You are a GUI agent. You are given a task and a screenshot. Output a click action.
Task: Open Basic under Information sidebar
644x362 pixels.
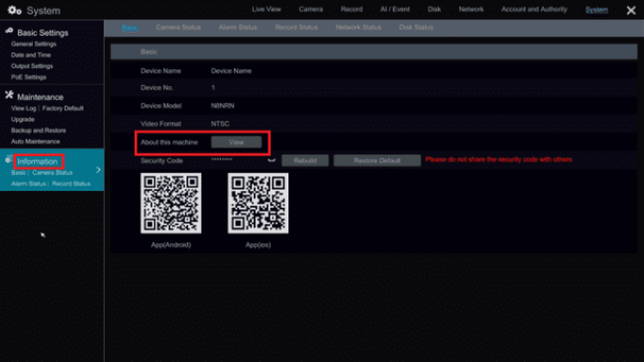19,173
